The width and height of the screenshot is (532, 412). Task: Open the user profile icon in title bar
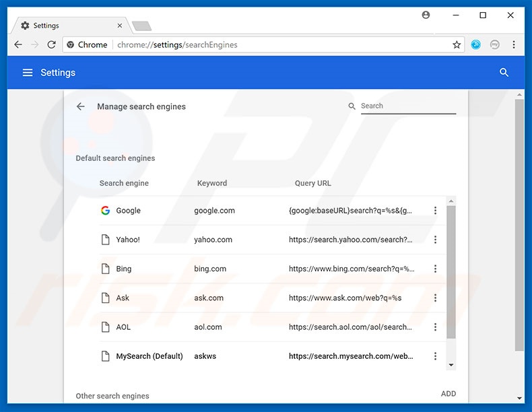coord(426,15)
